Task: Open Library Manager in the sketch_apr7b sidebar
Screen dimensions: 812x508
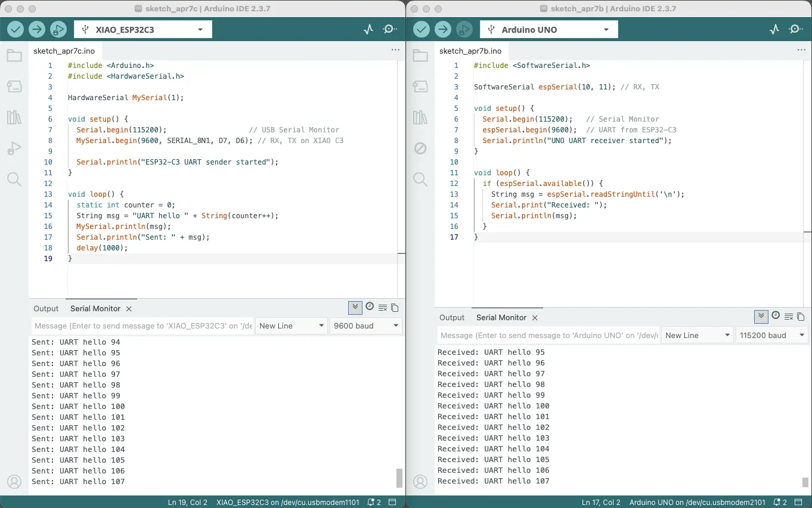Action: 420,117
